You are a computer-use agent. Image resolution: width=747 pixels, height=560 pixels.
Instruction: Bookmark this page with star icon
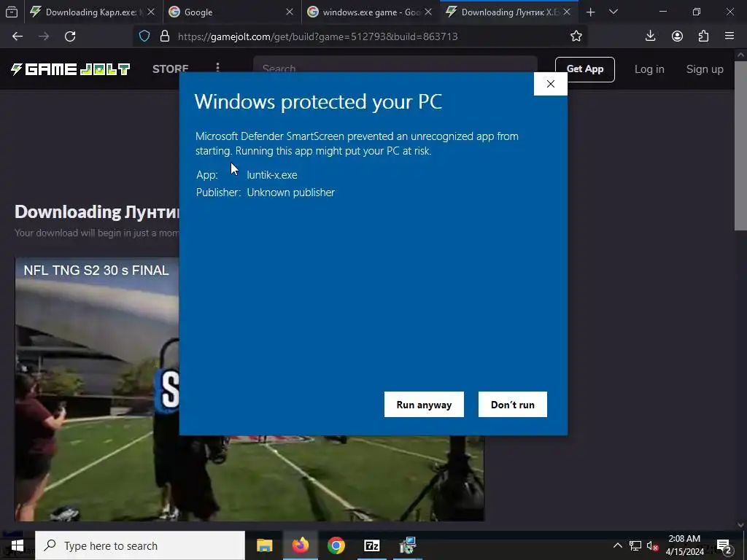coord(576,36)
